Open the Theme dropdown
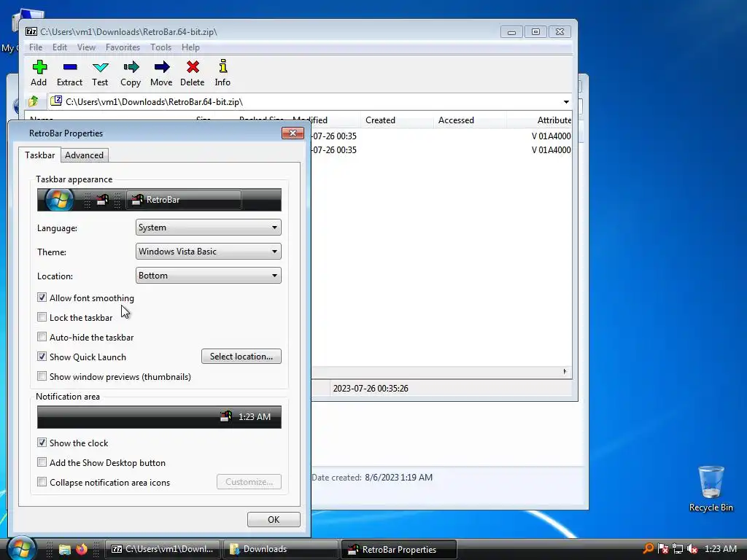The height and width of the screenshot is (560, 747). pos(208,252)
